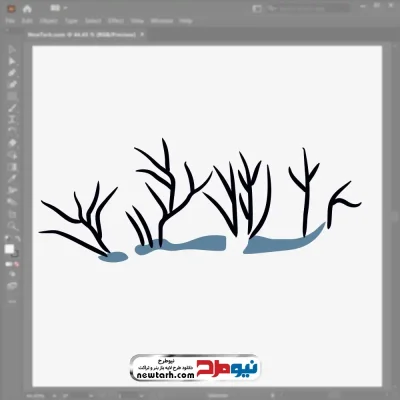Click the Home icon in top bar
The image size is (400, 400).
click(x=27, y=9)
